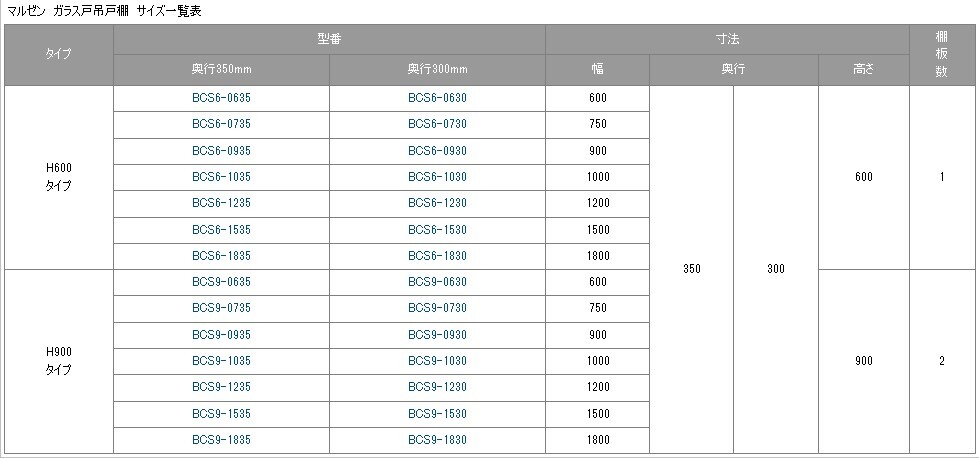This screenshot has width=979, height=458.
Task: Open BCS6-0930 product link
Action: click(437, 150)
